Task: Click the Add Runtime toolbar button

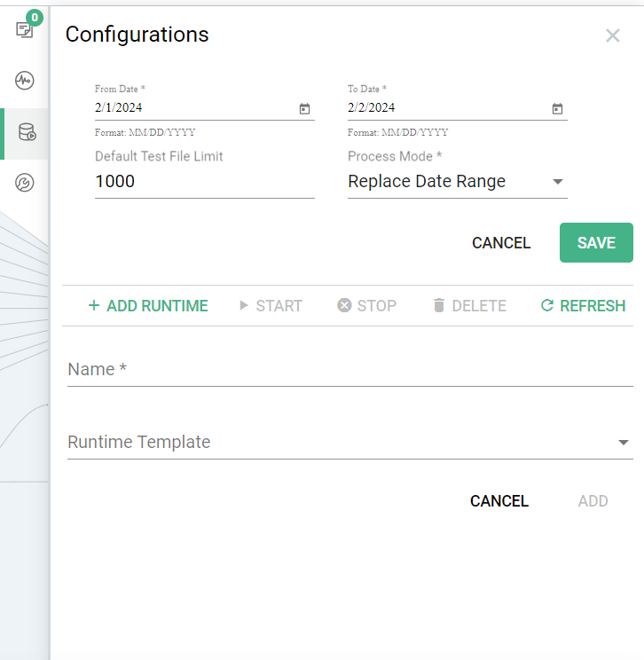Action: point(147,306)
